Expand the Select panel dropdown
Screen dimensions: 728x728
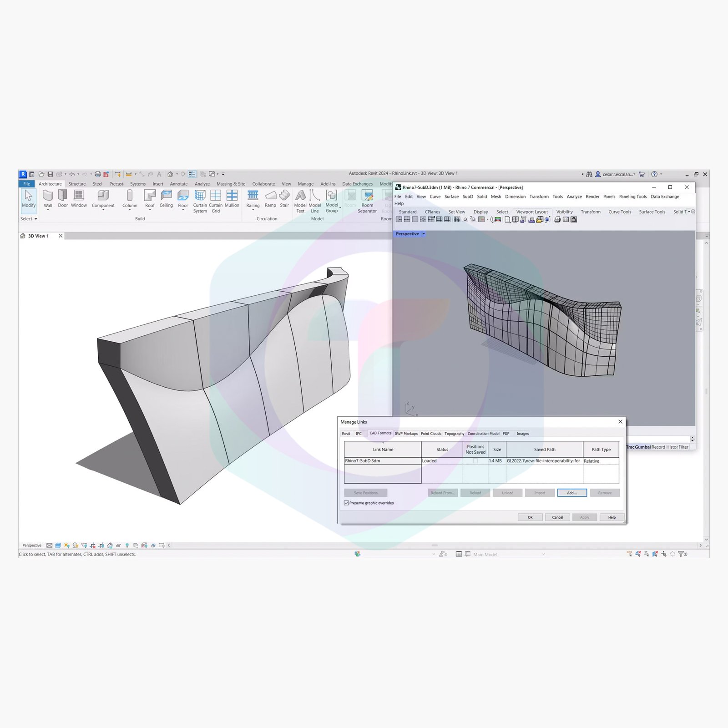pos(29,219)
